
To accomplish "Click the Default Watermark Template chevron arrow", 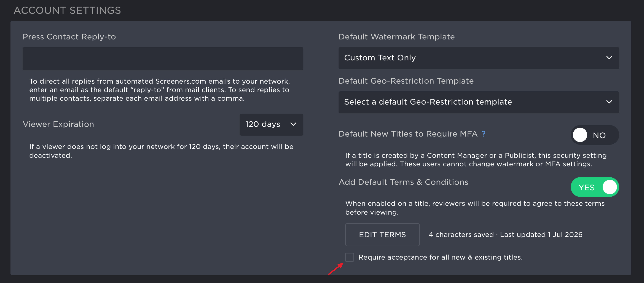I will (x=609, y=58).
